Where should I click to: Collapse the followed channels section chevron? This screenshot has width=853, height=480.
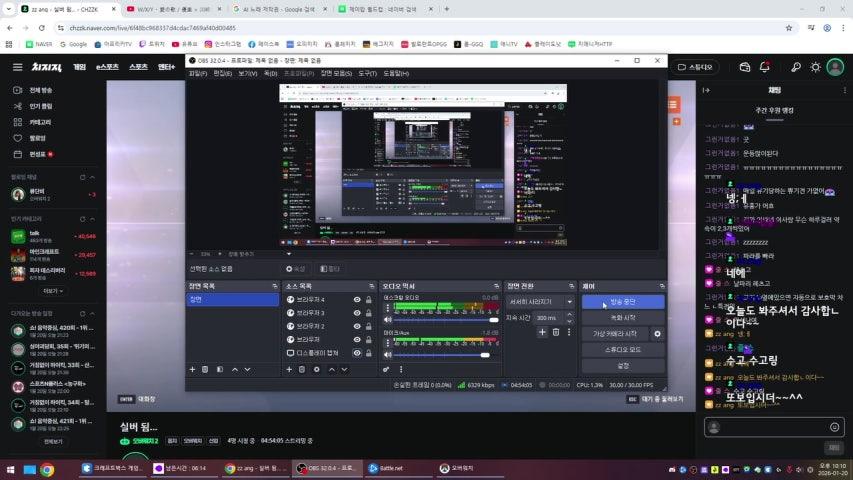coord(92,177)
